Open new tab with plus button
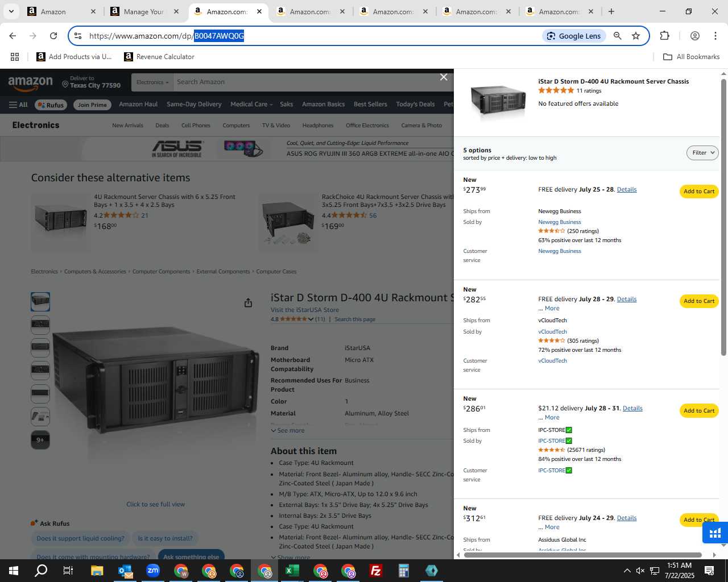Viewport: 728px width, 582px height. (611, 11)
